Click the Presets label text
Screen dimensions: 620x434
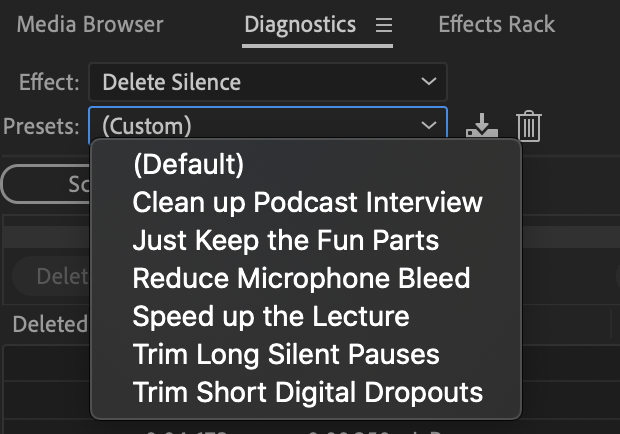pyautogui.click(x=40, y=126)
